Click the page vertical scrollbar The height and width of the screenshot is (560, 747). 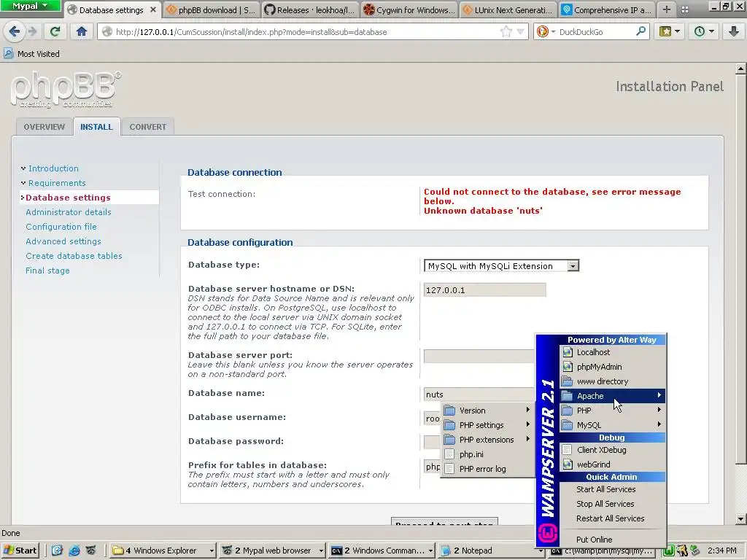coord(740,268)
